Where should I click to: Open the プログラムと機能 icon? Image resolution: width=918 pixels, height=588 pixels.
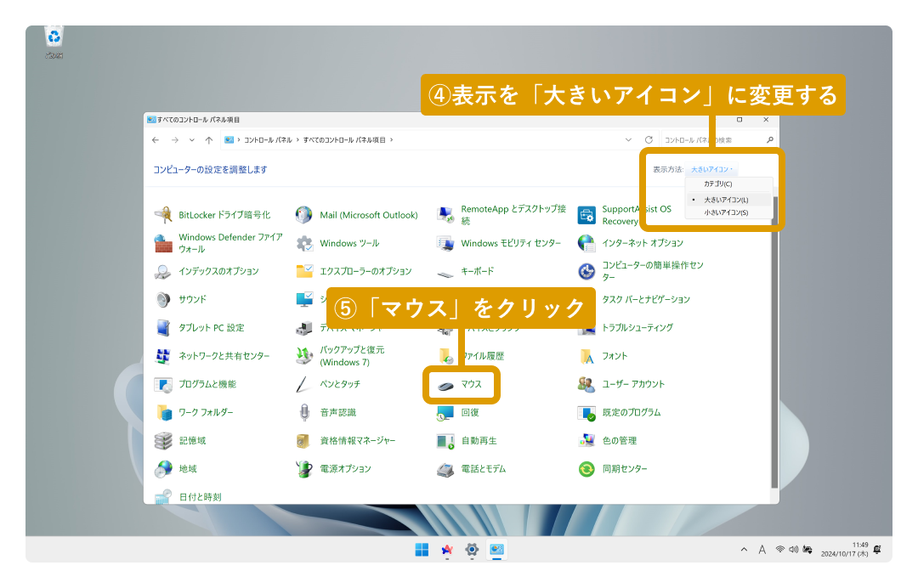click(x=163, y=384)
